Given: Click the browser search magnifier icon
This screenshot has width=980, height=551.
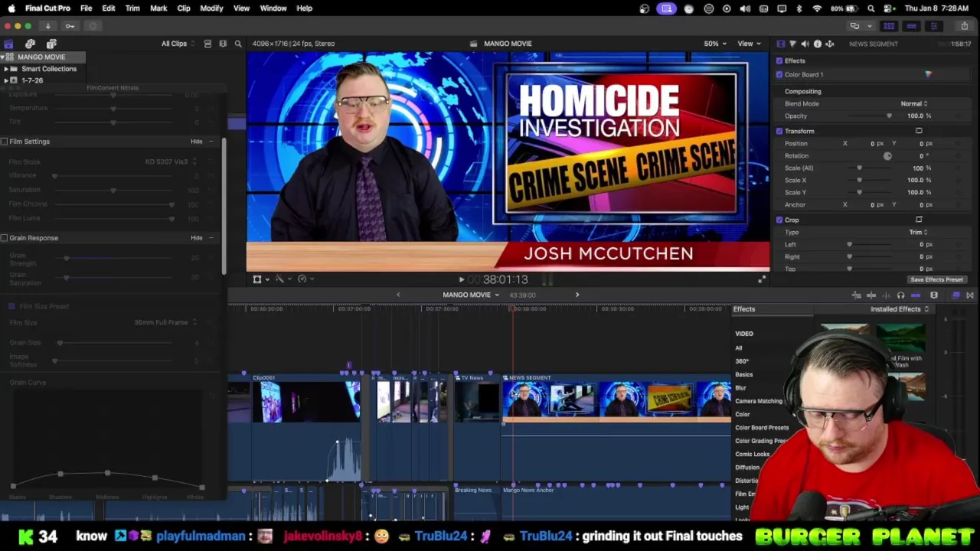Looking at the screenshot, I should tap(238, 44).
